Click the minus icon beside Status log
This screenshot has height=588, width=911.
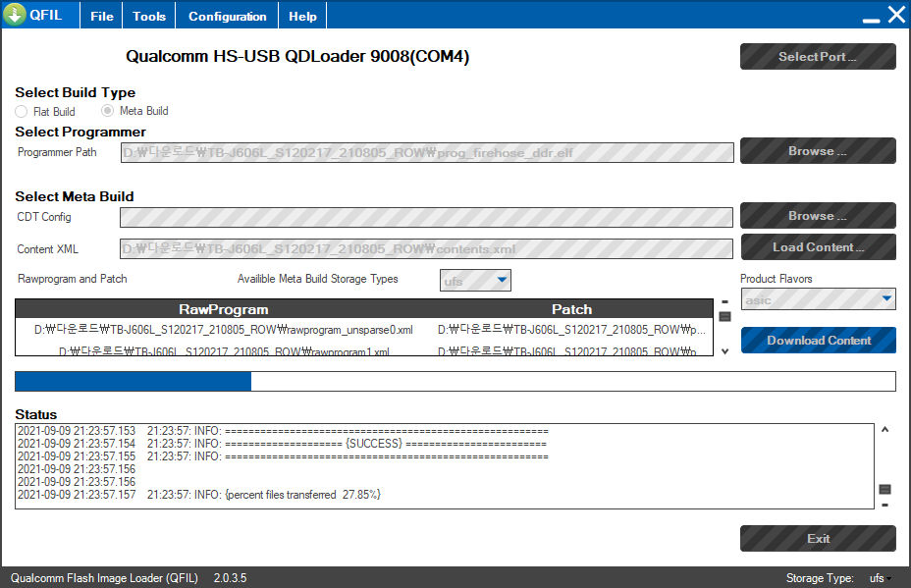point(884,505)
